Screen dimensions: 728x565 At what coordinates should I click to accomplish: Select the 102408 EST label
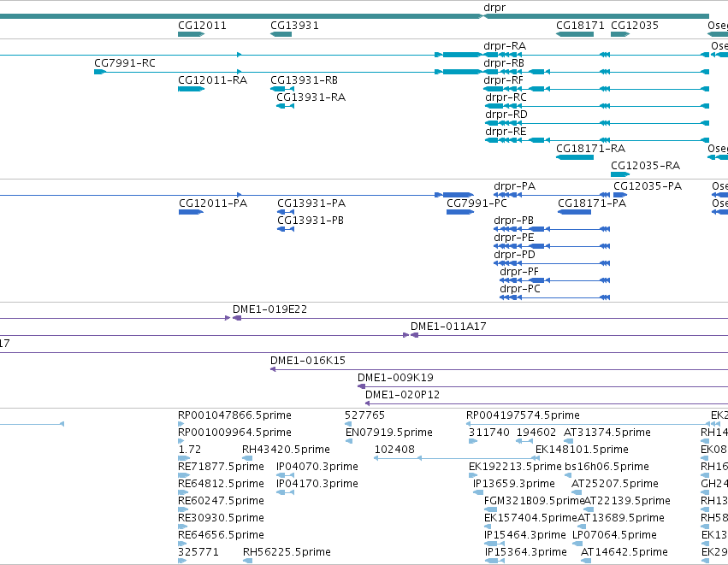click(x=394, y=450)
